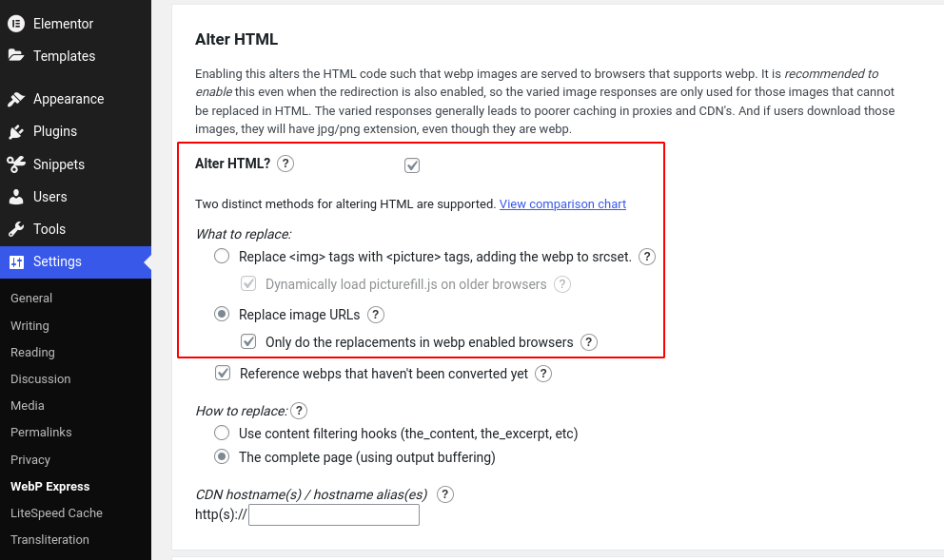The height and width of the screenshot is (560, 944).
Task: Open help tooltip next to Alter HTML?
Action: point(285,164)
